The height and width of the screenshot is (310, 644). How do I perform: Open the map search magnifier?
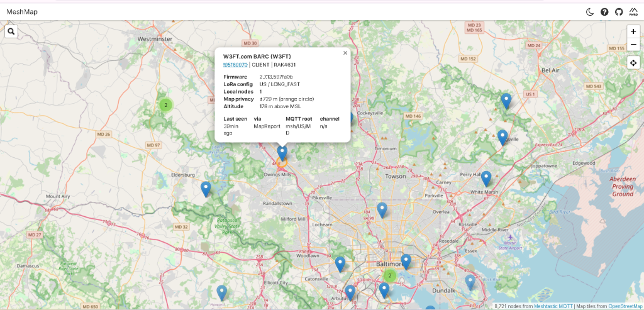point(12,31)
